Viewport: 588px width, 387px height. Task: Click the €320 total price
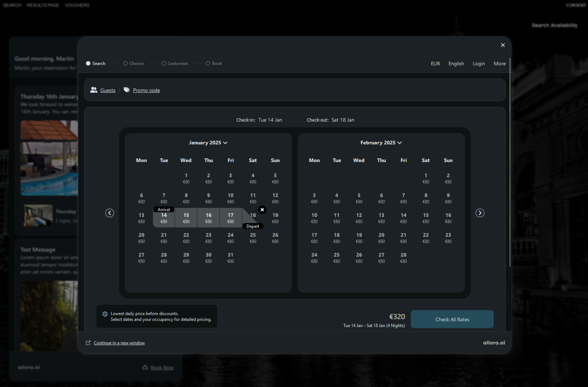pos(397,316)
